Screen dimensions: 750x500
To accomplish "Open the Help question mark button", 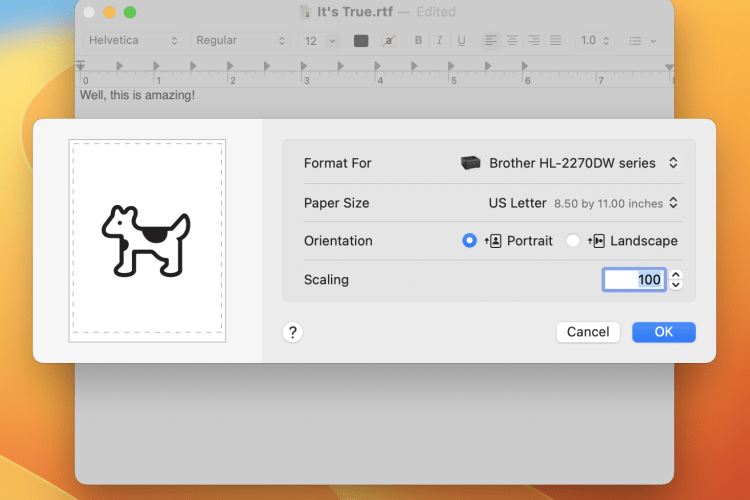I will [293, 333].
